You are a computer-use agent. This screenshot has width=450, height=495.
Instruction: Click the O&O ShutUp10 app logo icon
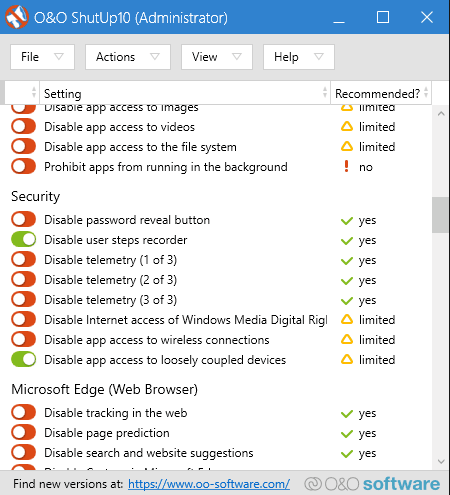coord(17,17)
